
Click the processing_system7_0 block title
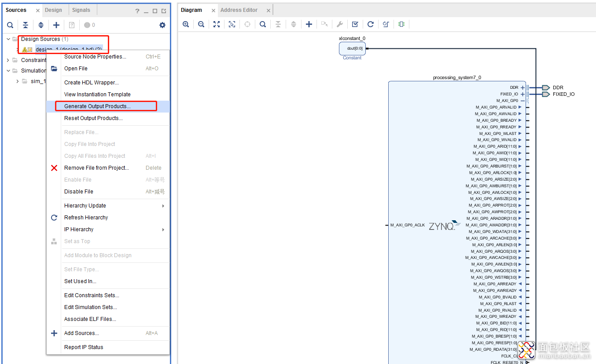tap(457, 78)
